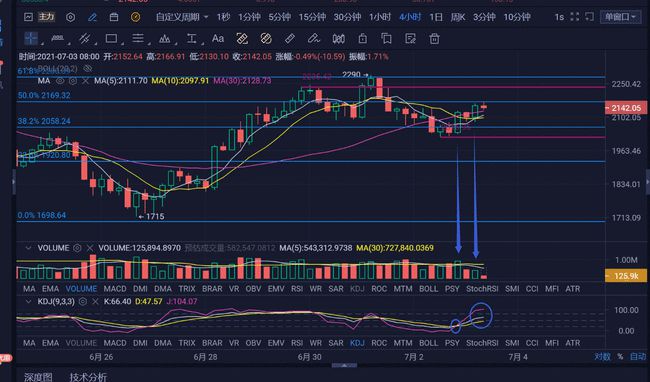The height and width of the screenshot is (382, 650).
Task: Open VOLUME indicator settings gear
Action: coord(77,248)
